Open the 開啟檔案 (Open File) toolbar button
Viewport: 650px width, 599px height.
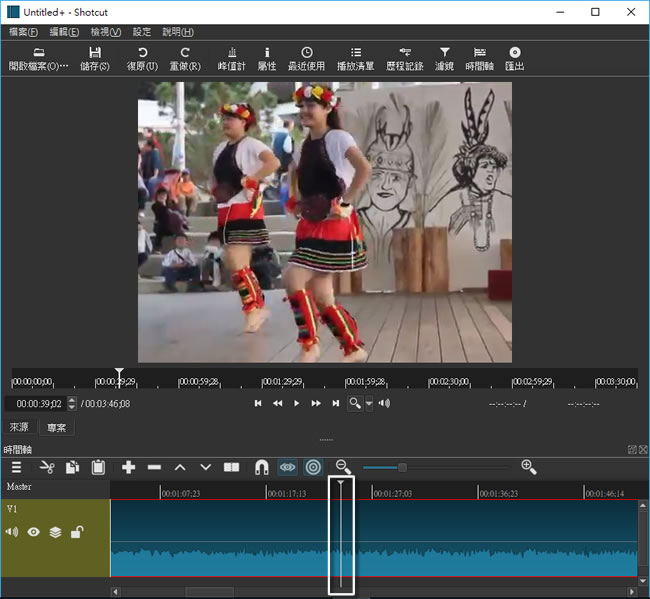[39, 58]
